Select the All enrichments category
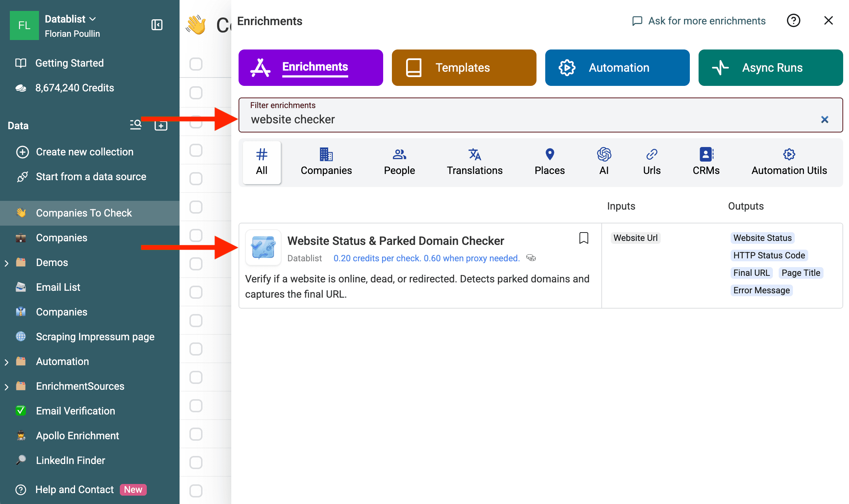Viewport: 849px width, 504px height. [x=262, y=162]
